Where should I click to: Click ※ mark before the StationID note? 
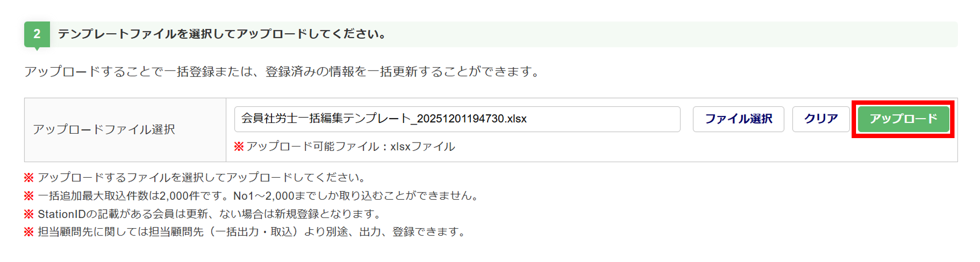point(29,214)
